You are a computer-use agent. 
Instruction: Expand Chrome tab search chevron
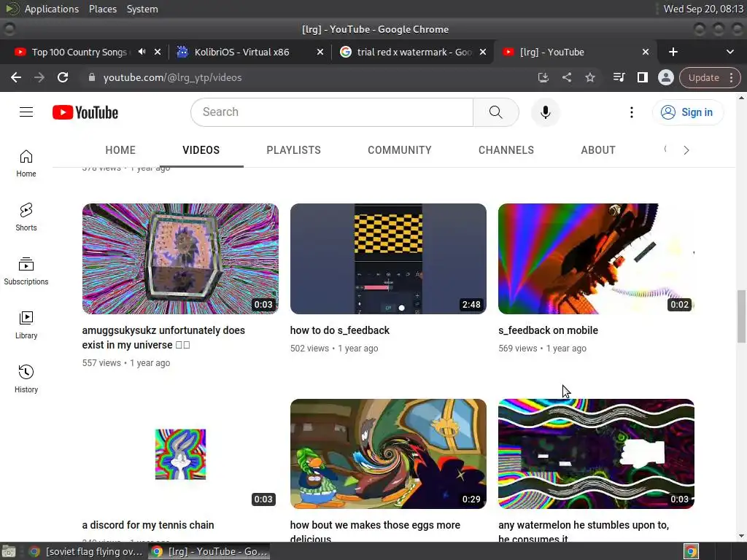tap(729, 52)
